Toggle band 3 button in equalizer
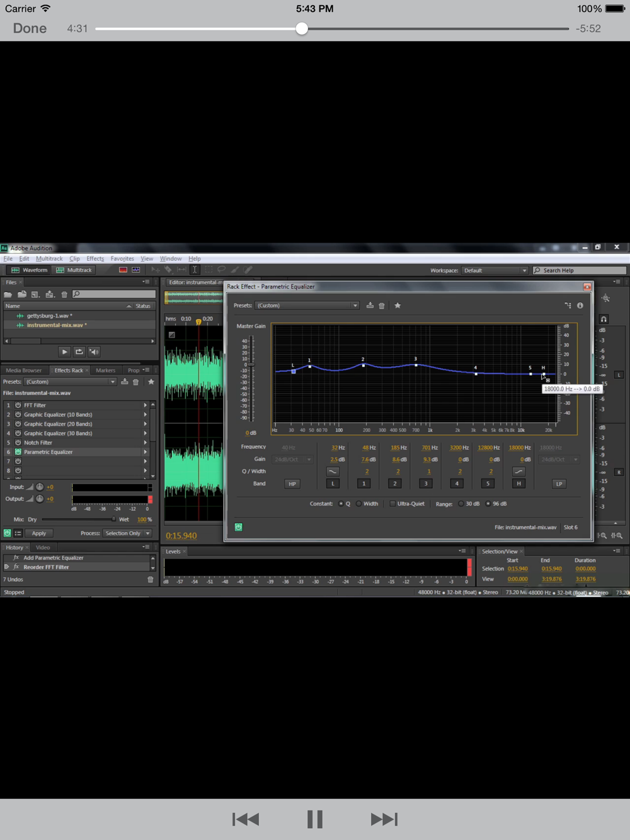 pyautogui.click(x=426, y=484)
